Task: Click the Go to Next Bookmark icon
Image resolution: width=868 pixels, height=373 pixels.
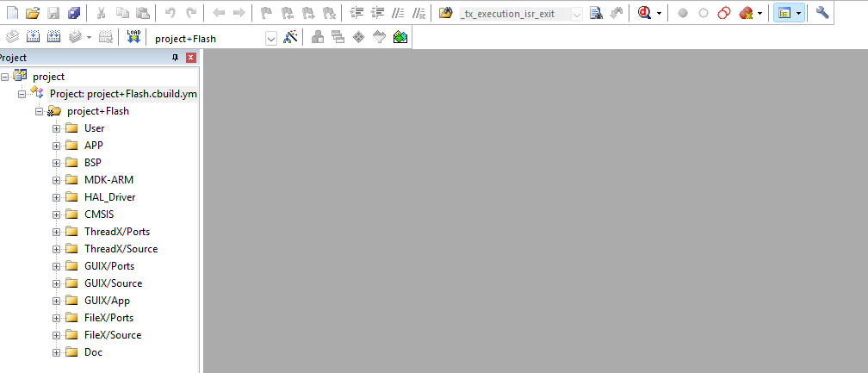Action: coord(307,13)
